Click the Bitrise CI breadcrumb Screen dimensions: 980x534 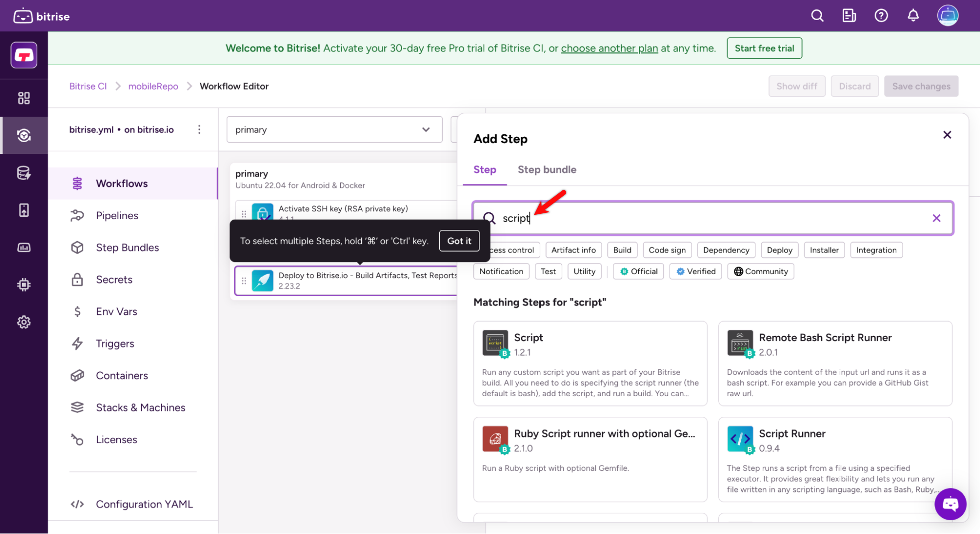(88, 86)
